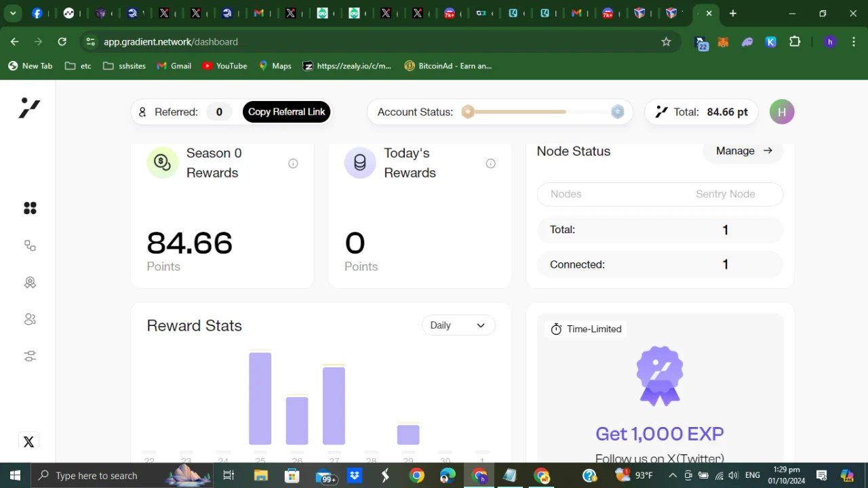This screenshot has height=488, width=868.
Task: Open the settings sliders icon in the sidebar
Action: tap(30, 356)
